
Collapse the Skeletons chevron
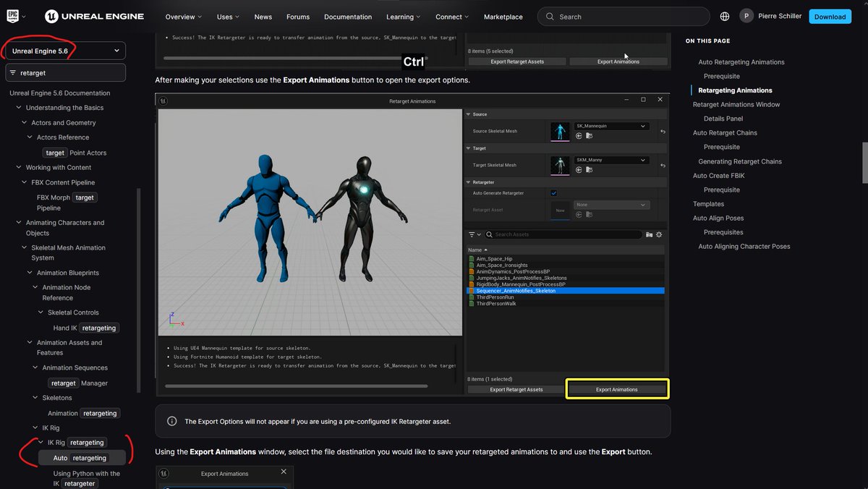tap(35, 398)
